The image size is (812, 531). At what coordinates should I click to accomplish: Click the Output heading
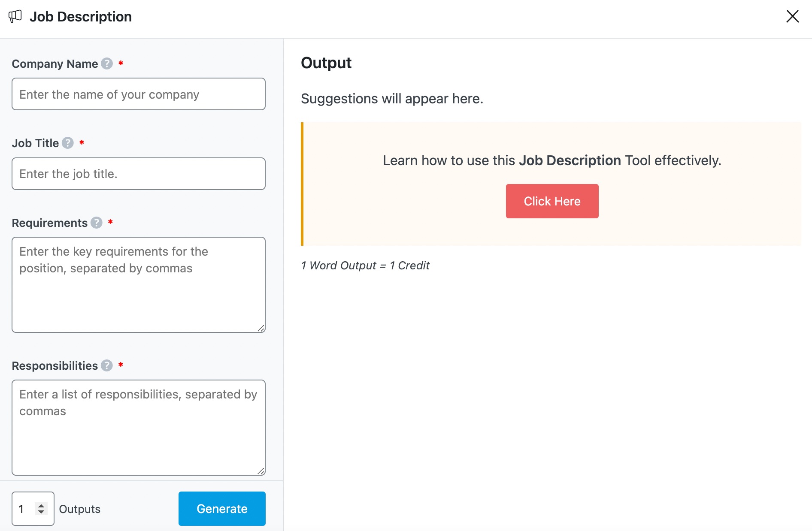click(326, 63)
